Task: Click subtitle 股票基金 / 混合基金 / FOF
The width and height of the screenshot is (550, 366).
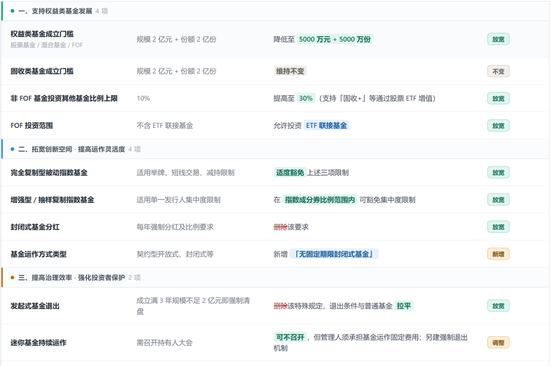Action: 47,45
